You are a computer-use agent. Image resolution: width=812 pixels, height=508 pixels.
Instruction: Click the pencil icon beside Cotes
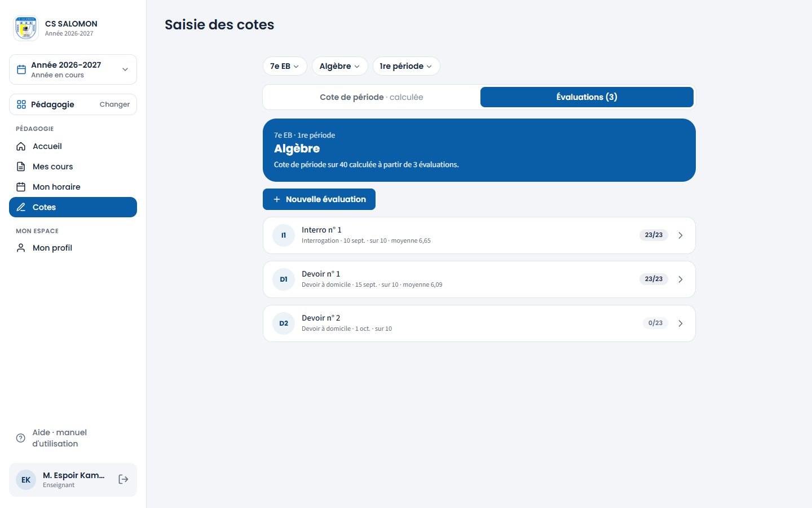tap(21, 207)
